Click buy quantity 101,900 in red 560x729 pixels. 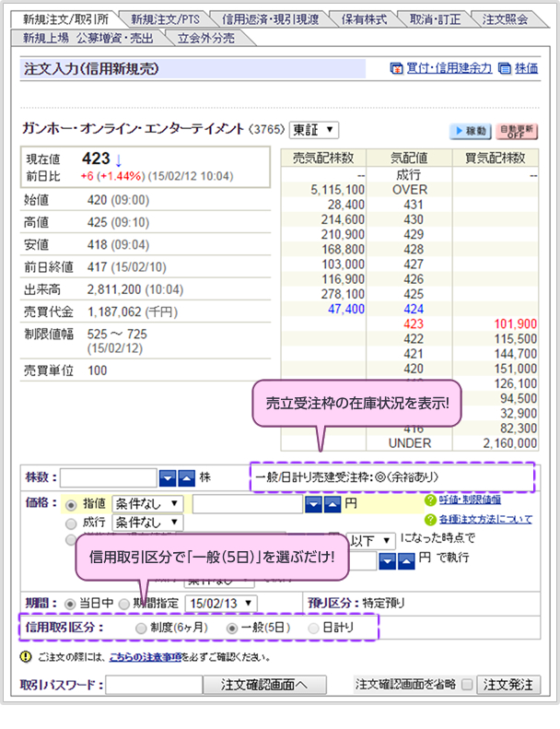516,324
